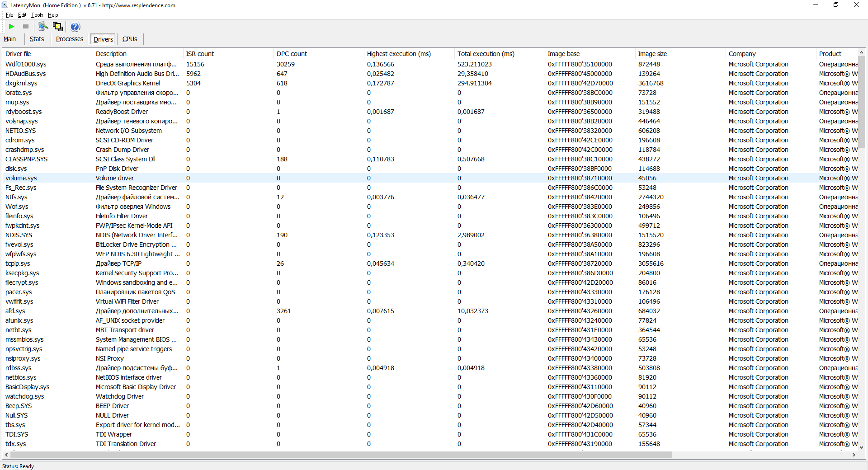Switch to the Processes tab
The width and height of the screenshot is (868, 470).
pyautogui.click(x=69, y=39)
